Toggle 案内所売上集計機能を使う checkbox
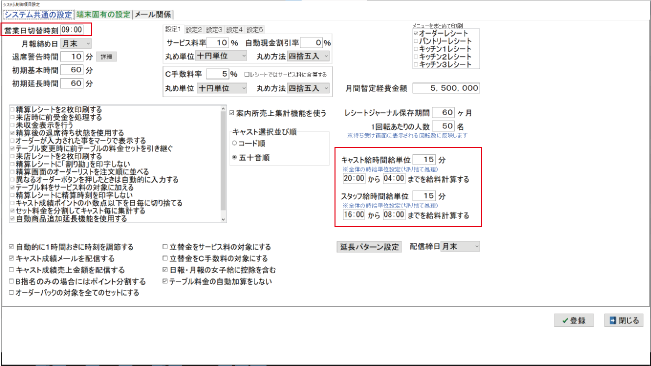The height and width of the screenshot is (366, 651). (x=232, y=113)
